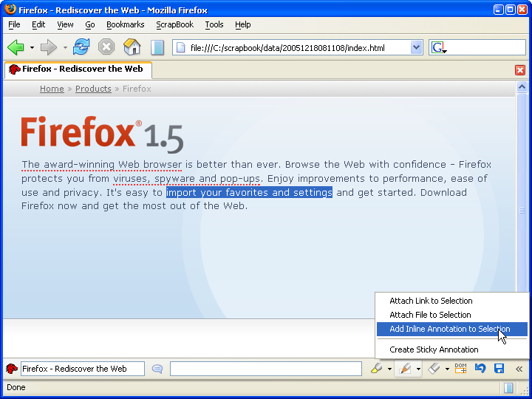Open the Google search engine selector
This screenshot has height=399, width=532.
[x=439, y=48]
